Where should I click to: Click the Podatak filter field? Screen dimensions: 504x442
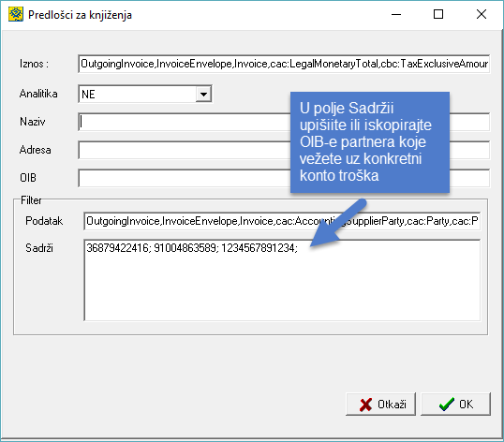tap(282, 221)
